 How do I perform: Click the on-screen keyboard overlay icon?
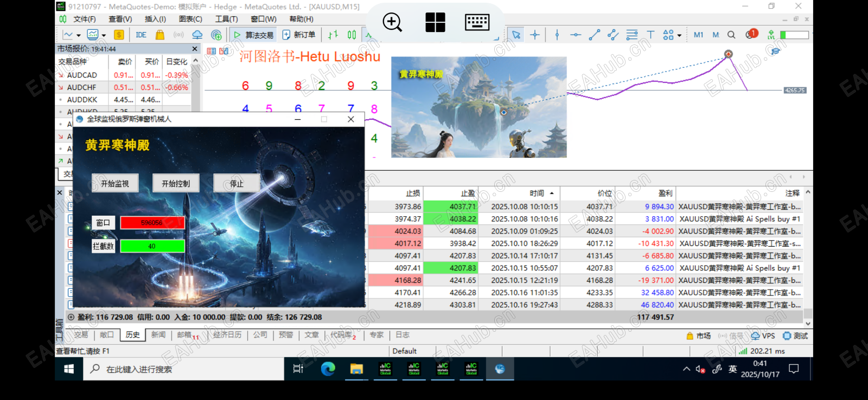tap(477, 22)
